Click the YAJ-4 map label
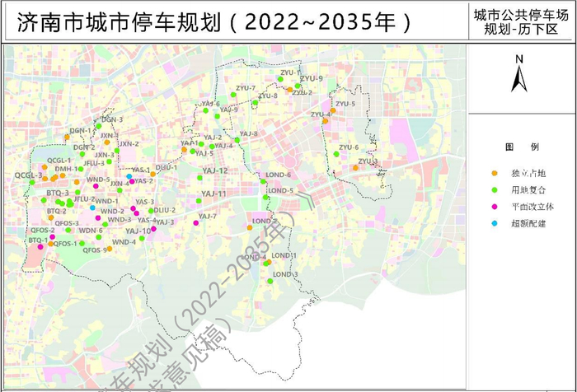The image size is (577, 392). [223, 146]
